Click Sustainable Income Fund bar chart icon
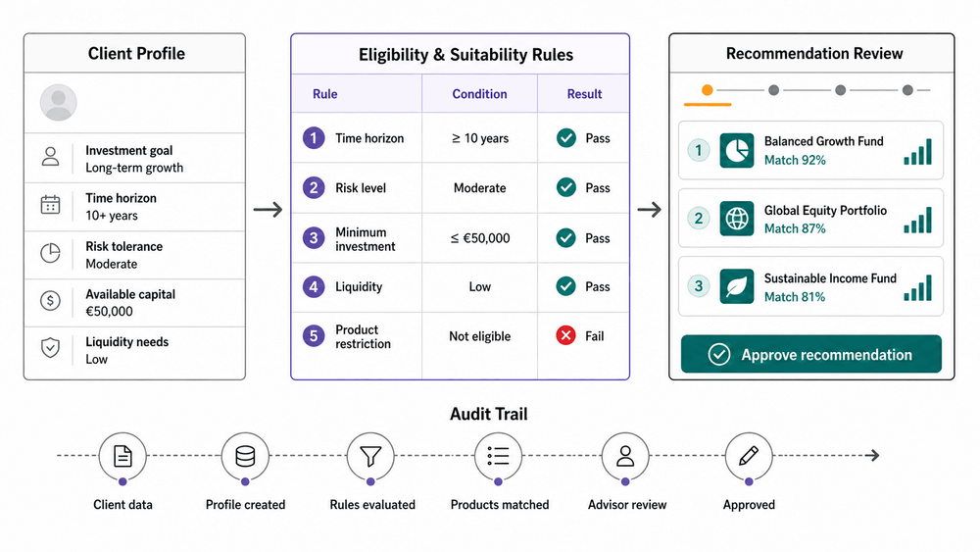The image size is (980, 552). [x=917, y=287]
